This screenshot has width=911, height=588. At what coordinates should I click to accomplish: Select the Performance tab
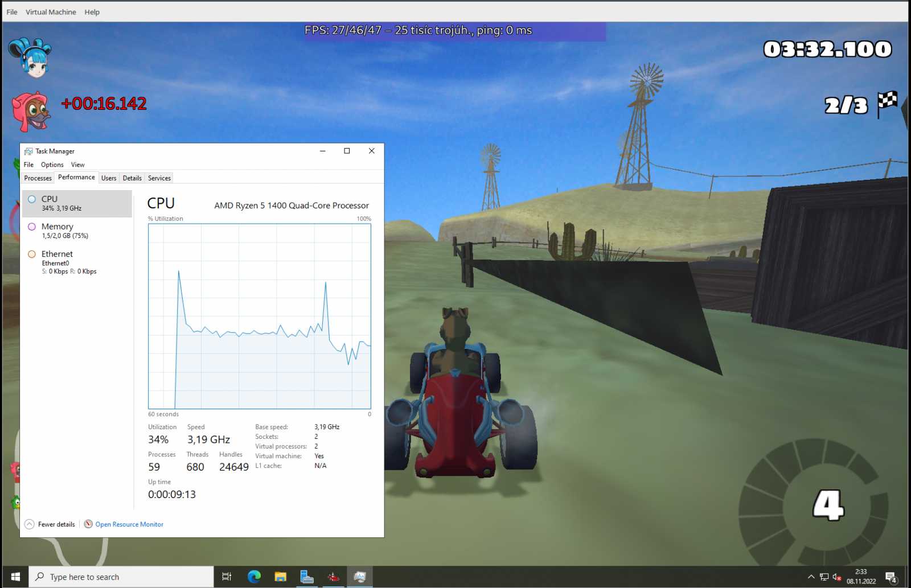(76, 178)
